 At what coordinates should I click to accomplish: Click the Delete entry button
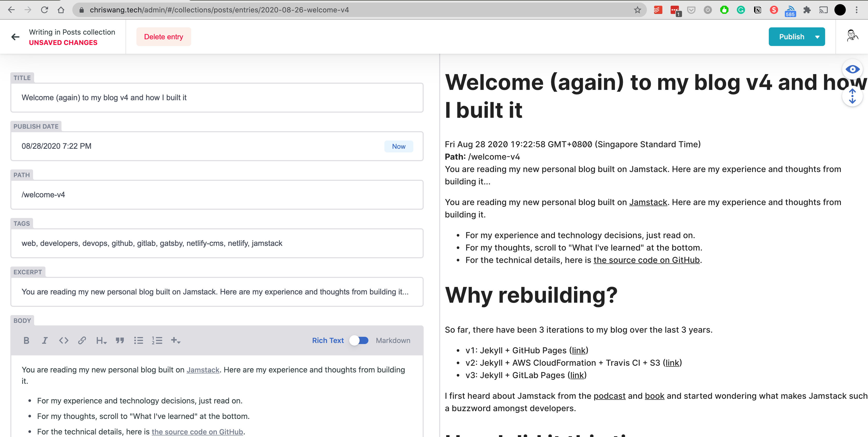pos(164,37)
